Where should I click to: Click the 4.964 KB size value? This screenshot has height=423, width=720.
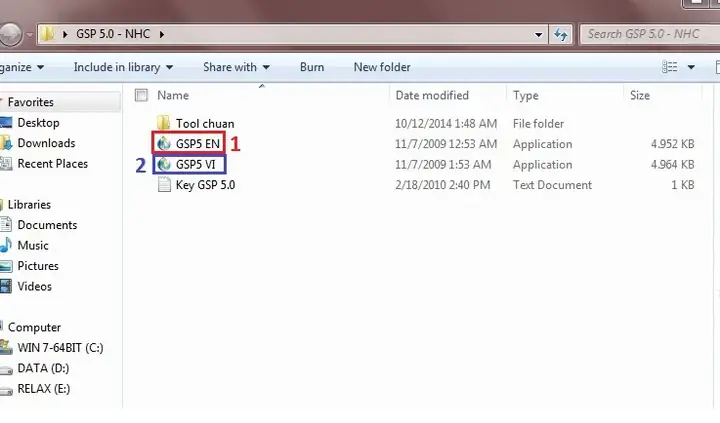(672, 164)
